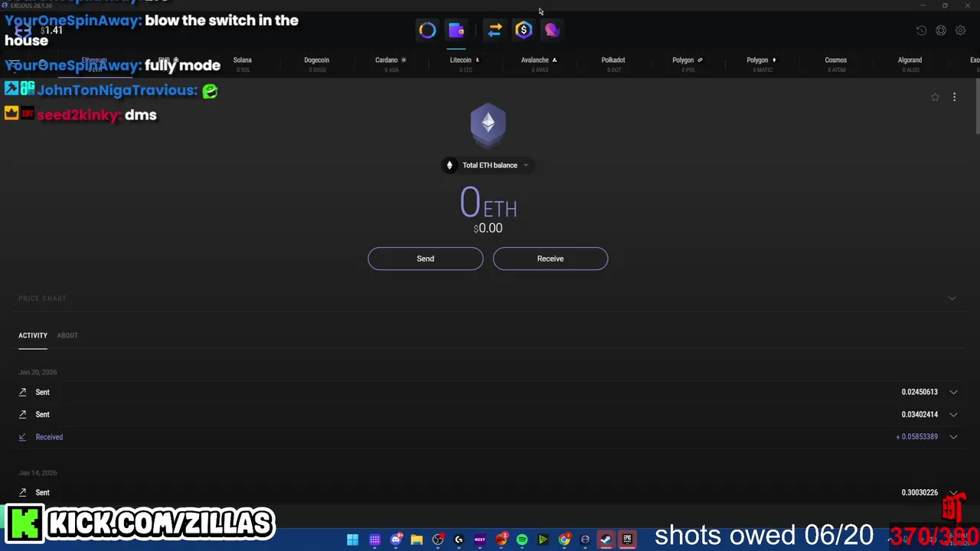Switch to the Polygon POL asset tab
980x551 pixels.
click(688, 64)
